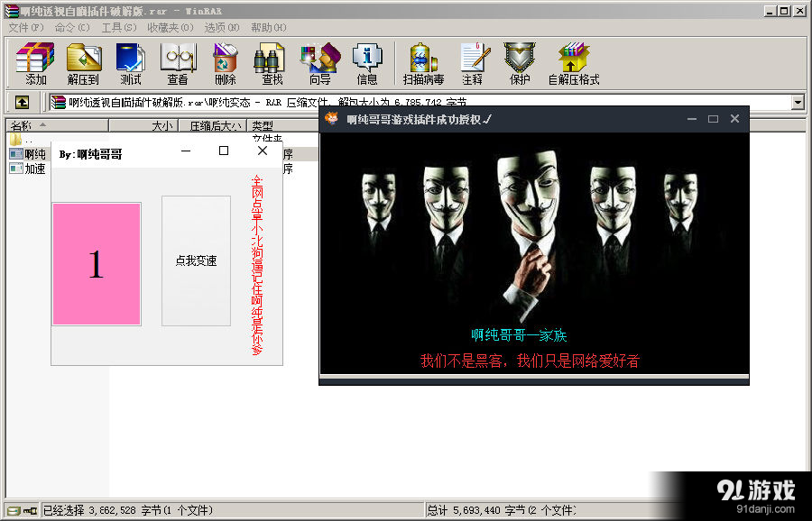Maximize the 啊纯哥哥游戏插件成功授权 window

pyautogui.click(x=713, y=119)
